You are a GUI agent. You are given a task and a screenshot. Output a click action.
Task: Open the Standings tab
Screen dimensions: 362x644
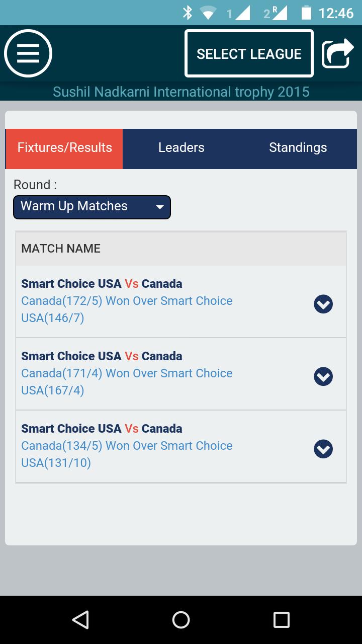tap(298, 148)
